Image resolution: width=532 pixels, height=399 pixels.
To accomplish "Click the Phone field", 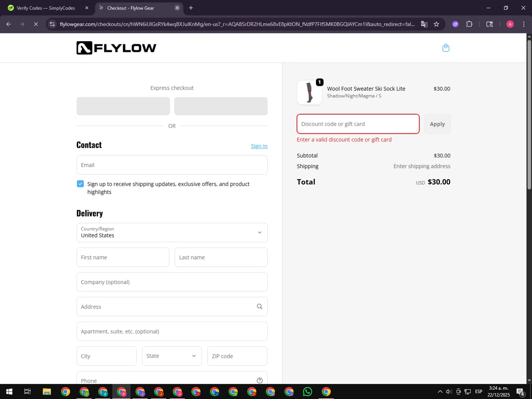I will pyautogui.click(x=172, y=378).
